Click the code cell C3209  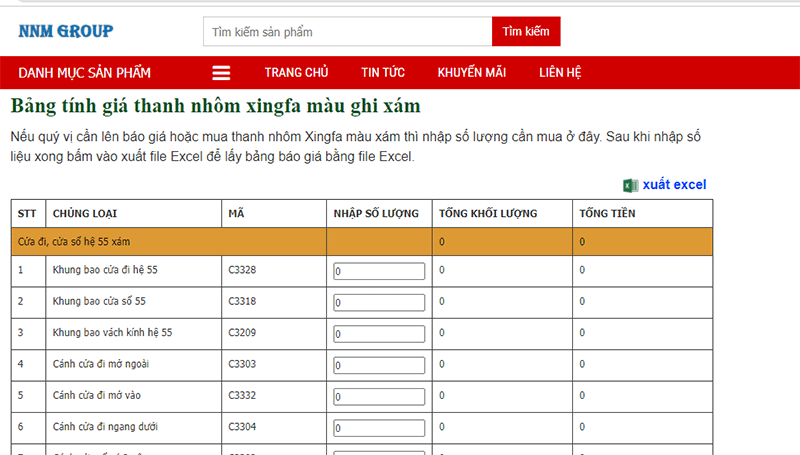(x=274, y=334)
